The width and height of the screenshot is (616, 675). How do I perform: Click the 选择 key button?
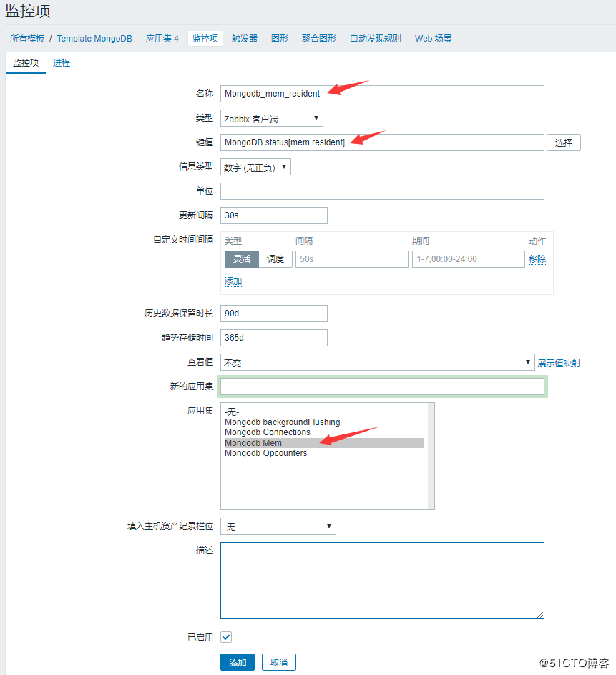(x=564, y=142)
